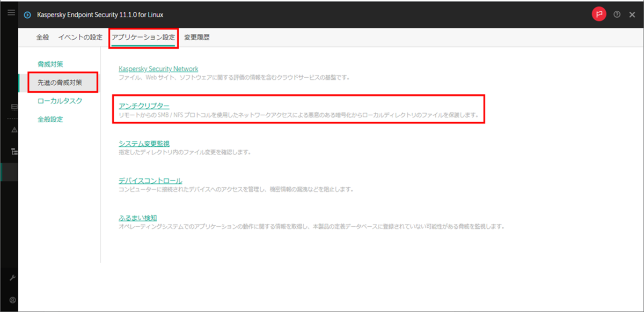This screenshot has height=312, width=644.
Task: Click the wrench settings icon in sidebar
Action: pyautogui.click(x=13, y=278)
